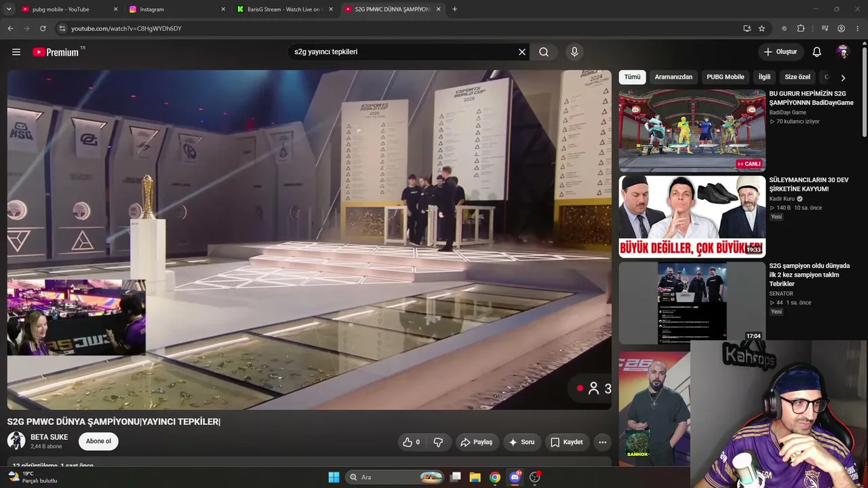The height and width of the screenshot is (488, 868).
Task: Subscribe with the Abone ol button
Action: pos(98,441)
